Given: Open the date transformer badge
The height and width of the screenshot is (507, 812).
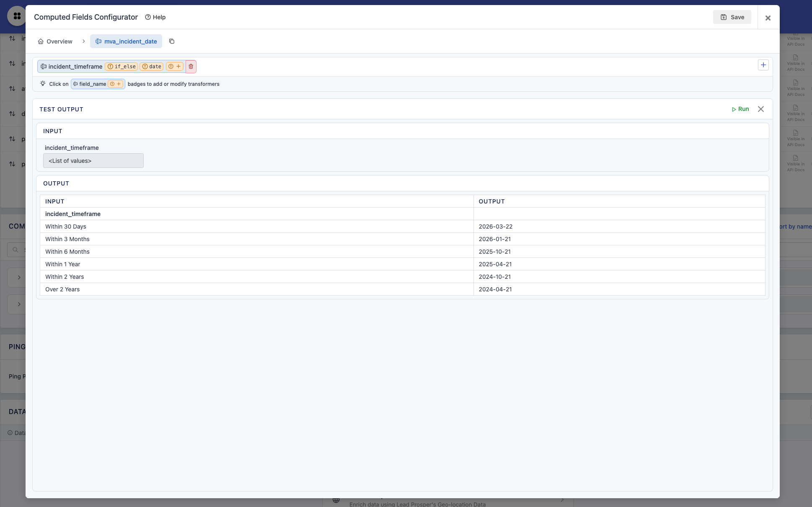Looking at the screenshot, I should coord(152,67).
